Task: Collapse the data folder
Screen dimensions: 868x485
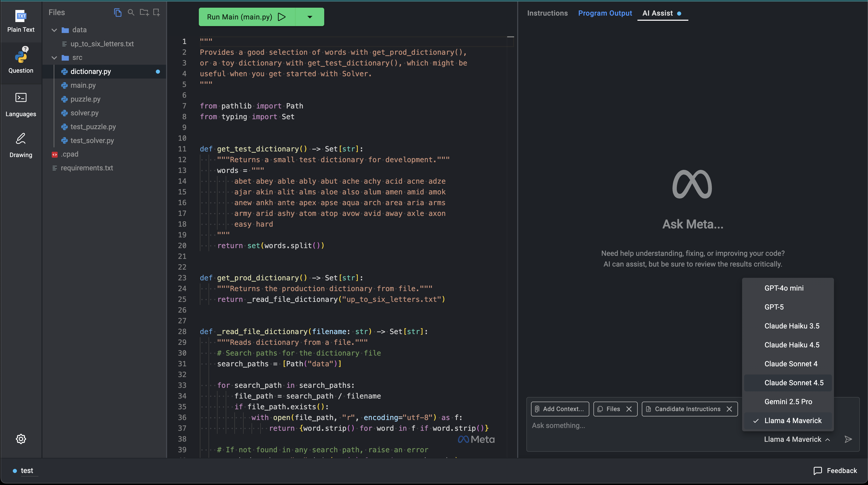Action: (54, 30)
